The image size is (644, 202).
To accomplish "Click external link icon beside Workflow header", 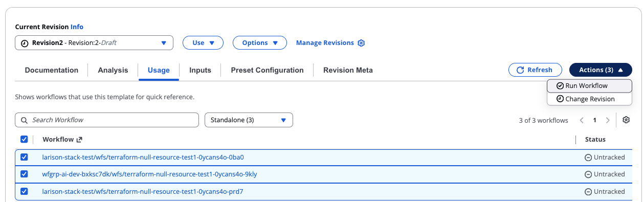I will (x=79, y=140).
